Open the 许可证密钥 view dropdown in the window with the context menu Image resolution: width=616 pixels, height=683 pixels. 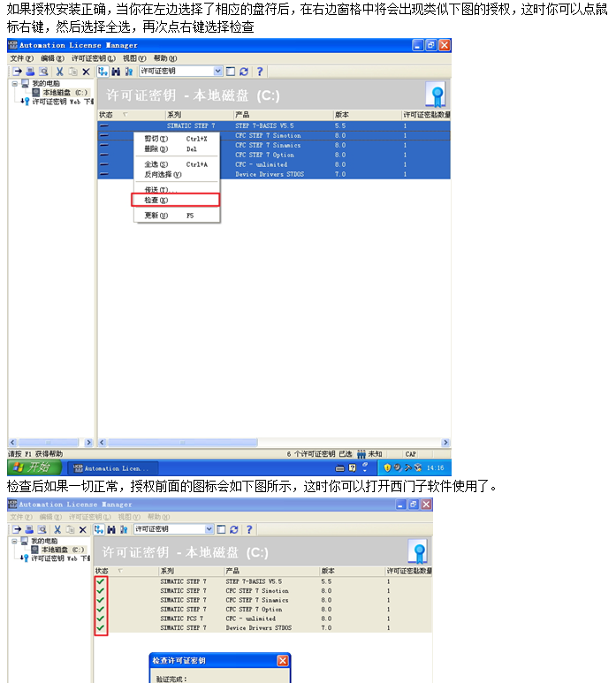pyautogui.click(x=217, y=71)
